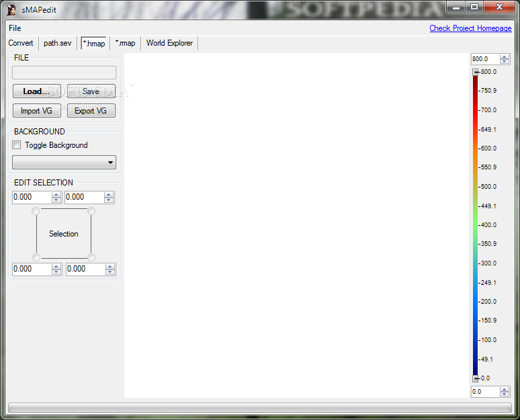Click the bottom-left Selection corner handle

click(x=36, y=257)
